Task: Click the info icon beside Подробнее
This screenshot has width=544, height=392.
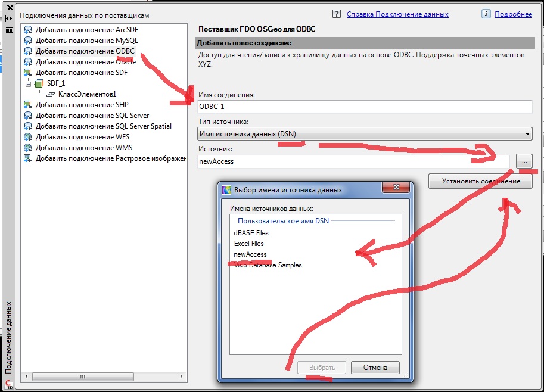Action: tap(486, 14)
